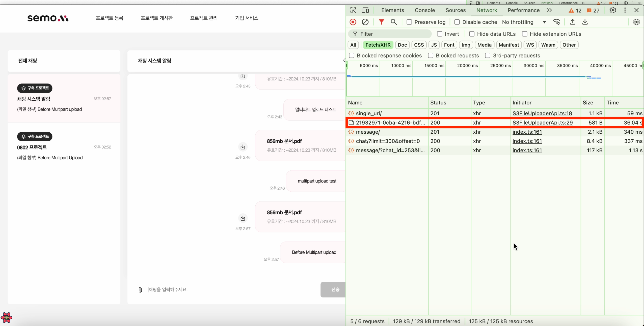Toggle device toolbar icon

(x=365, y=10)
